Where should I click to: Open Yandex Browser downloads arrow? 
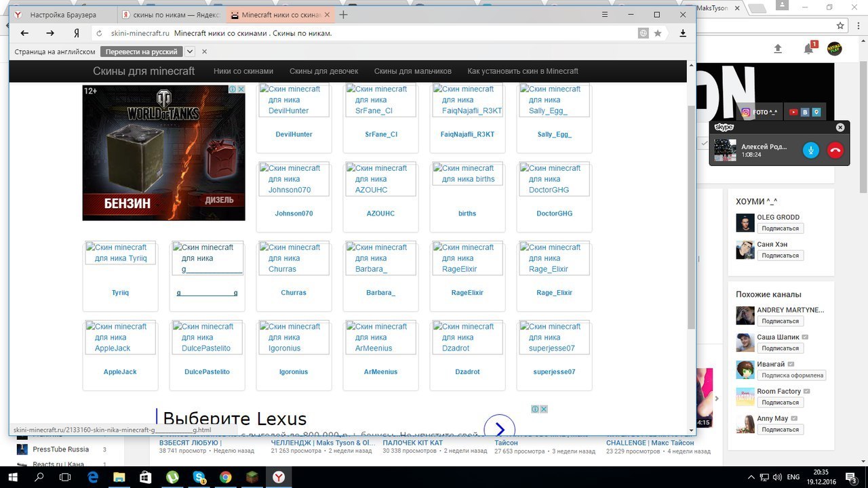click(x=683, y=33)
